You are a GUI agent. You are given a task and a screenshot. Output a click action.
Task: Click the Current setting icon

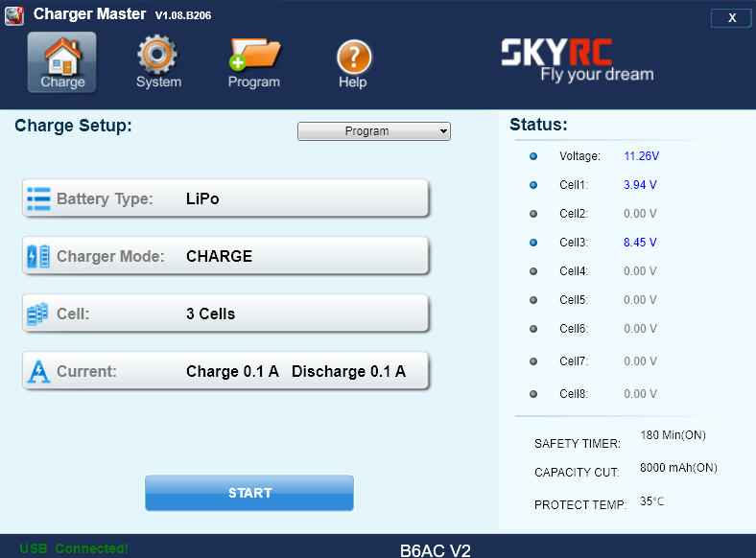pos(38,371)
